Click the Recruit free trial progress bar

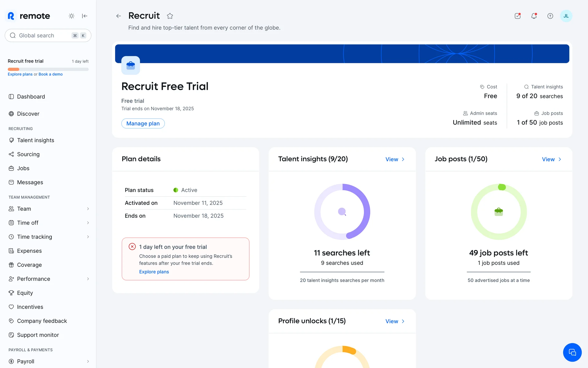pyautogui.click(x=48, y=69)
